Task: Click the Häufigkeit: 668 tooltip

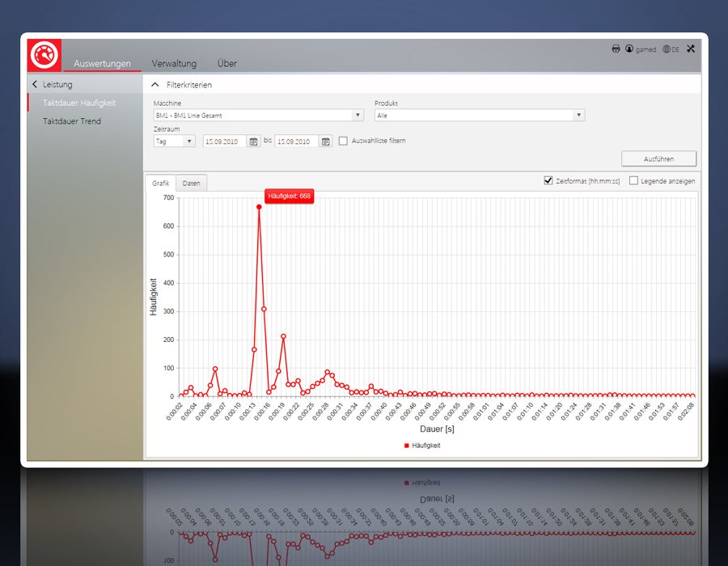Action: point(290,196)
